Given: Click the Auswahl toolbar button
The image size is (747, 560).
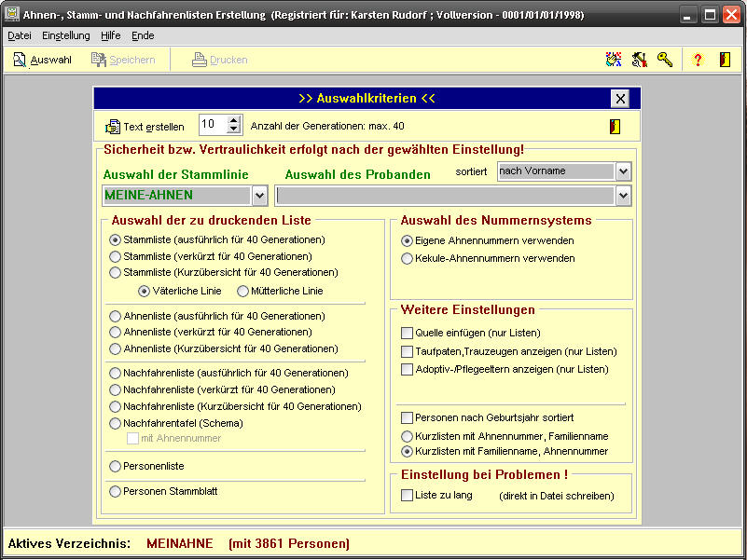Looking at the screenshot, I should tap(42, 60).
